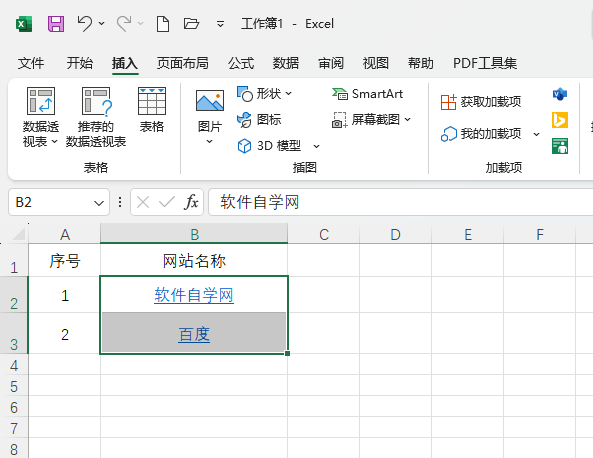The width and height of the screenshot is (593, 458).
Task: Click the Bing Maps add-in icon
Action: pos(560,120)
